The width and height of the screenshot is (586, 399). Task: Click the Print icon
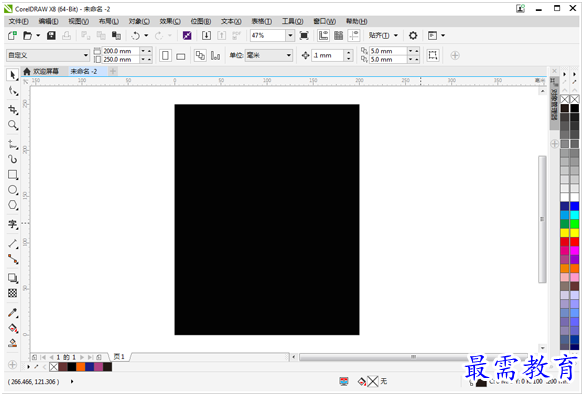pyautogui.click(x=67, y=35)
